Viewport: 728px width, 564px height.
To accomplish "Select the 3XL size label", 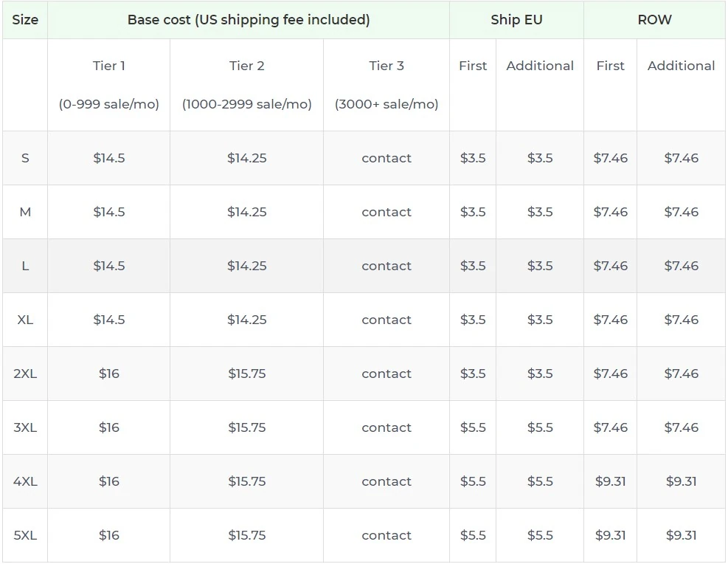I will click(25, 427).
